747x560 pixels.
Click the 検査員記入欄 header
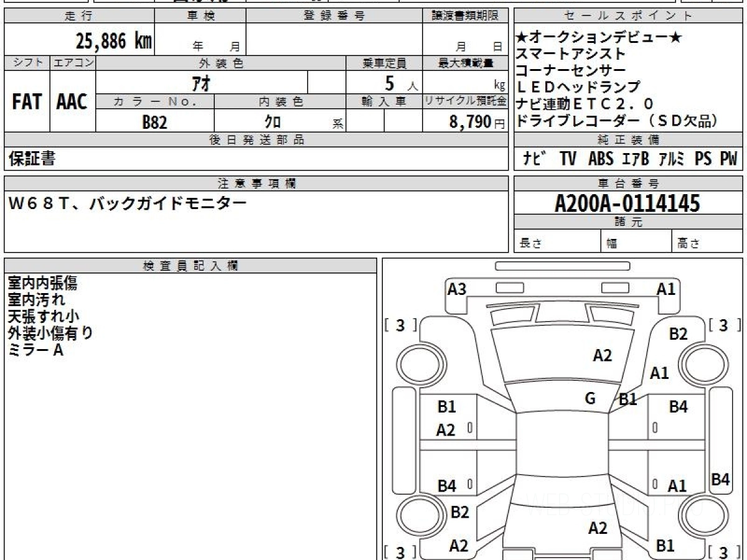[190, 266]
